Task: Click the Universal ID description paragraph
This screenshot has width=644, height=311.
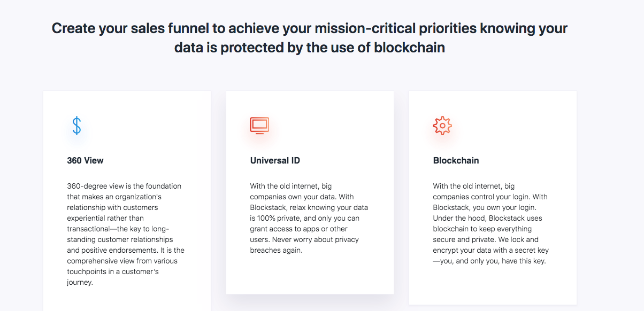Action: 309,218
